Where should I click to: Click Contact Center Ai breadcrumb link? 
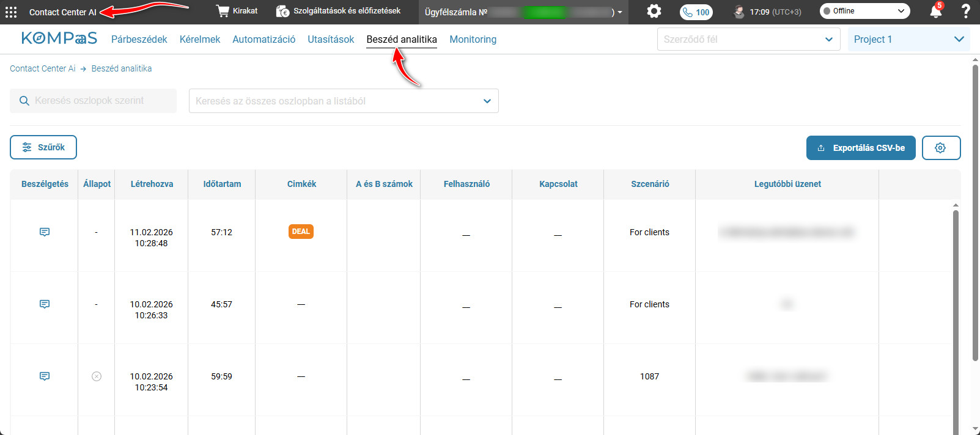point(43,68)
